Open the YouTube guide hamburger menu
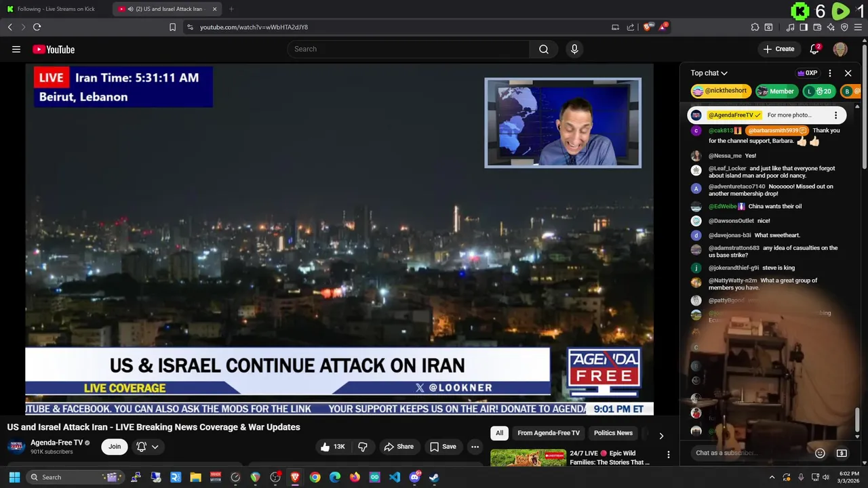This screenshot has width=868, height=488. [x=16, y=49]
